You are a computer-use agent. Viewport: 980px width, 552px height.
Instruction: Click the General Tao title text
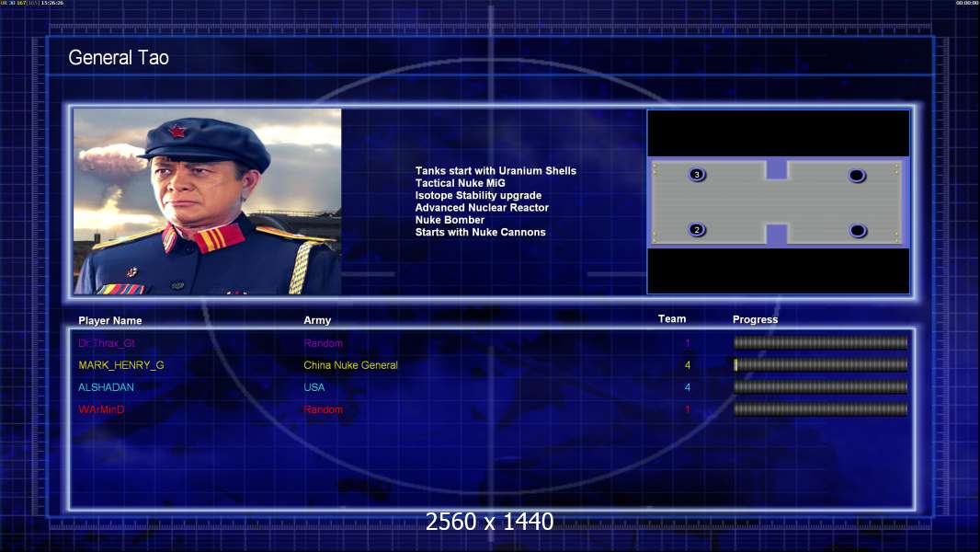(119, 58)
